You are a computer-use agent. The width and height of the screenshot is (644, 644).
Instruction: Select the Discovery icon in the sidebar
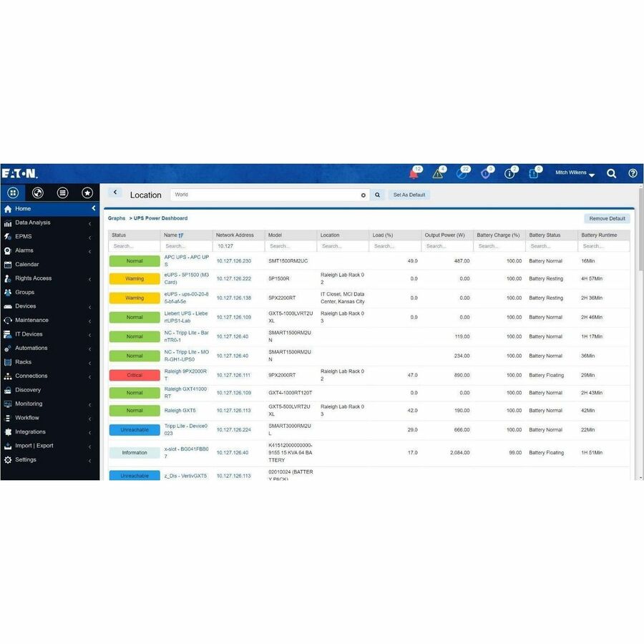point(9,389)
